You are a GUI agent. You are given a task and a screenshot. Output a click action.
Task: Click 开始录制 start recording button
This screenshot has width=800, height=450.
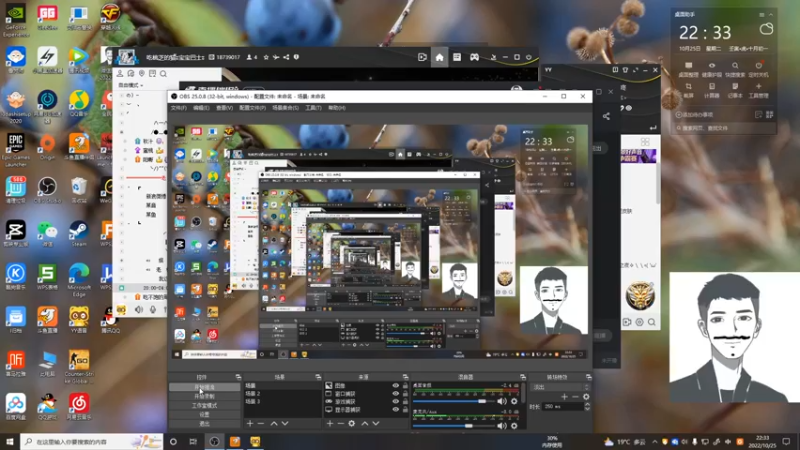(204, 396)
